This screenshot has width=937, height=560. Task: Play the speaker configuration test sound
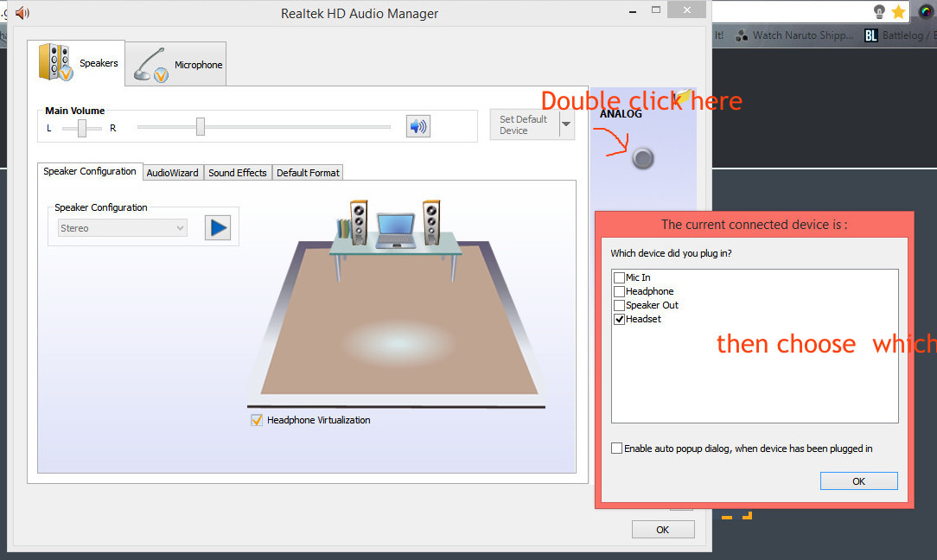coord(218,227)
